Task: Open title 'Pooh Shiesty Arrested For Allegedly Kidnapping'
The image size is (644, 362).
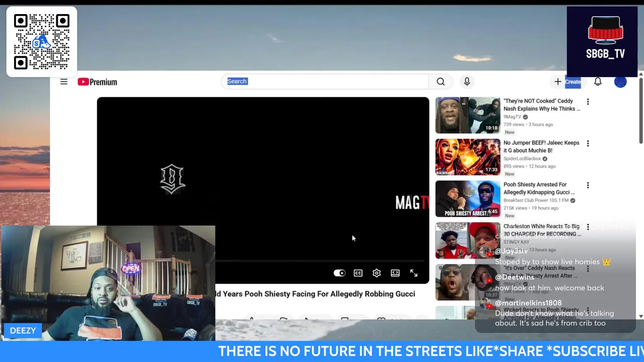Action: [x=539, y=188]
